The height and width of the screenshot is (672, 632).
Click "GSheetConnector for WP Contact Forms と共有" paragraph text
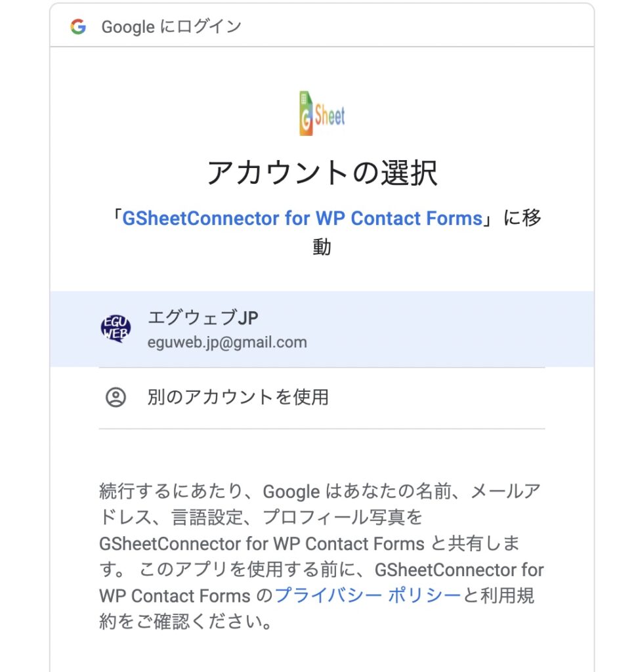pos(308,543)
